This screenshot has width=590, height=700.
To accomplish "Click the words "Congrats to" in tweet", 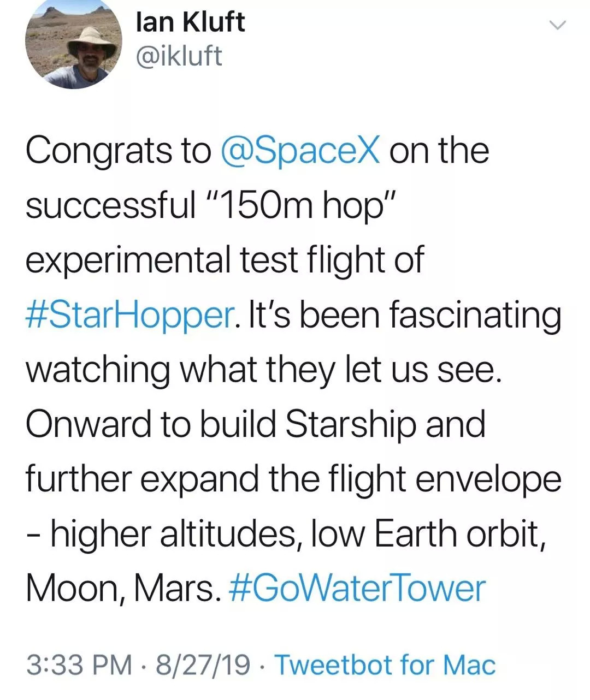I will 118,151.
